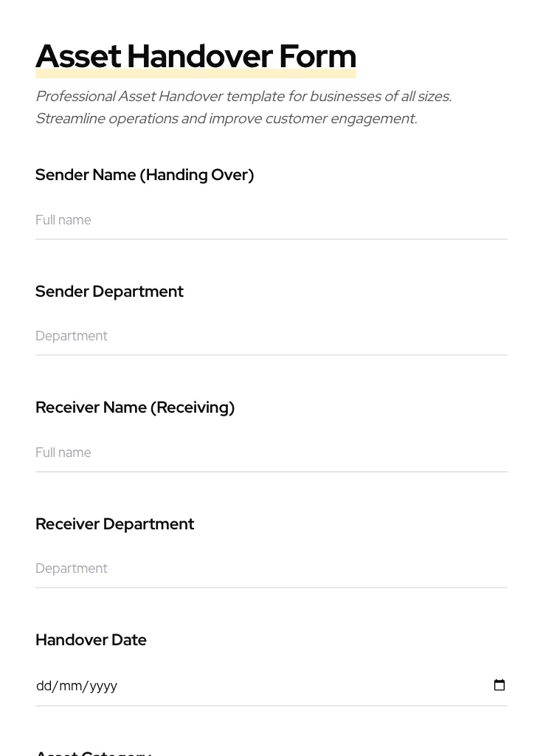Click the 'Sender Name (Handing Over)' label

pyautogui.click(x=145, y=175)
